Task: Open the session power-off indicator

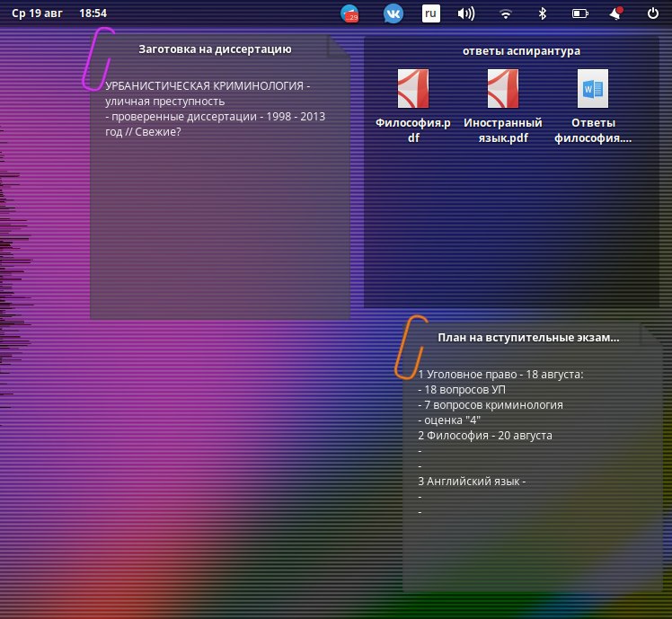Action: [653, 13]
